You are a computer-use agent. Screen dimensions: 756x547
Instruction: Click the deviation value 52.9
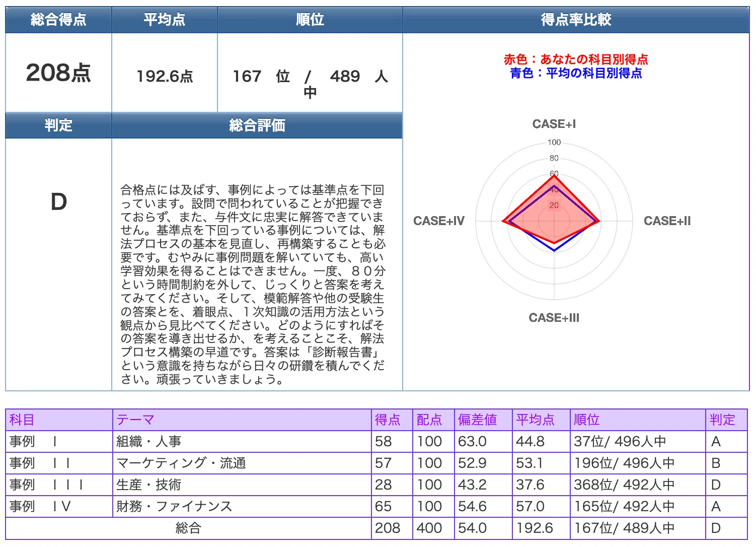click(483, 463)
